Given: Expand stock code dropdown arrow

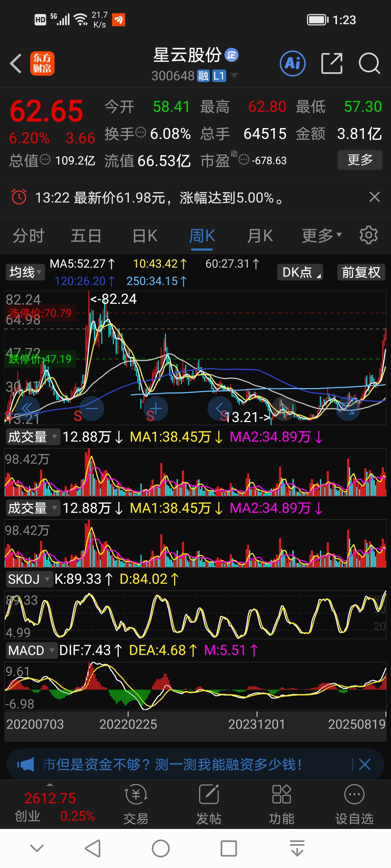Looking at the screenshot, I should 234,75.
